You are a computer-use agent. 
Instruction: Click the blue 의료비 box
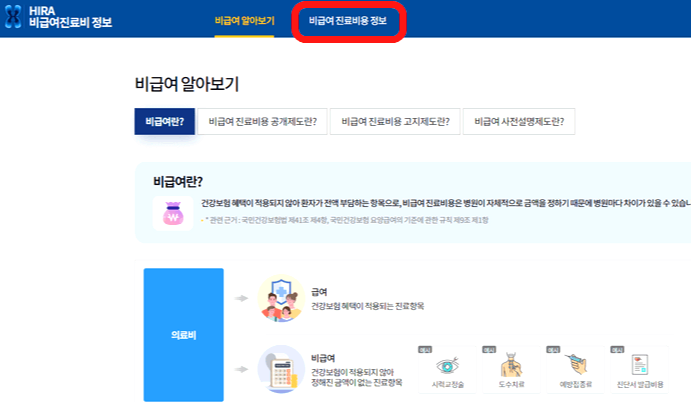183,335
